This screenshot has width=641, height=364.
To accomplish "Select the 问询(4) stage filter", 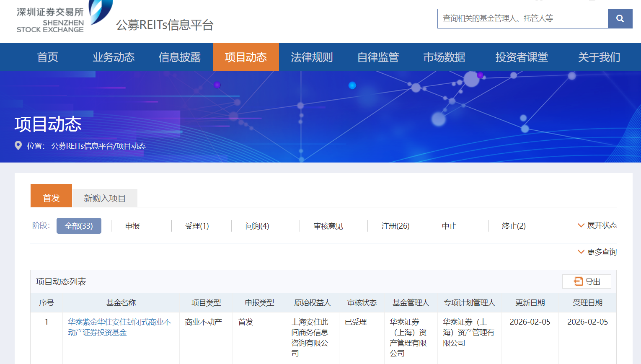I will point(257,226).
